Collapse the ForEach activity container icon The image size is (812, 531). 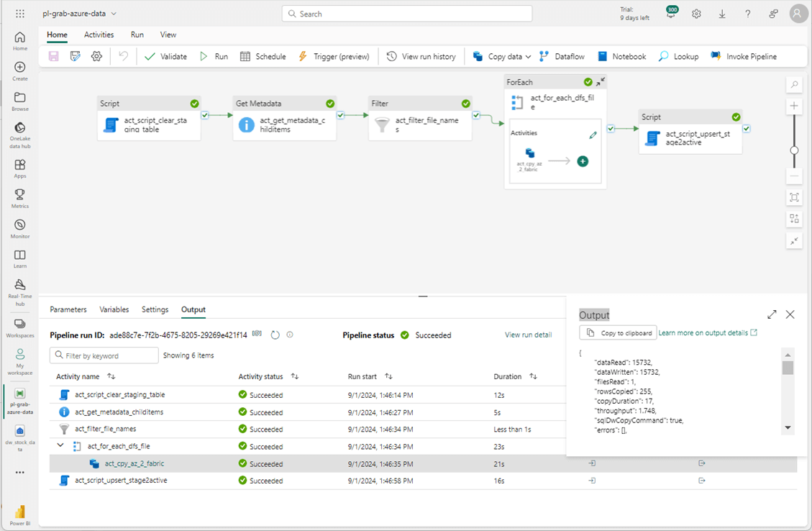click(601, 82)
